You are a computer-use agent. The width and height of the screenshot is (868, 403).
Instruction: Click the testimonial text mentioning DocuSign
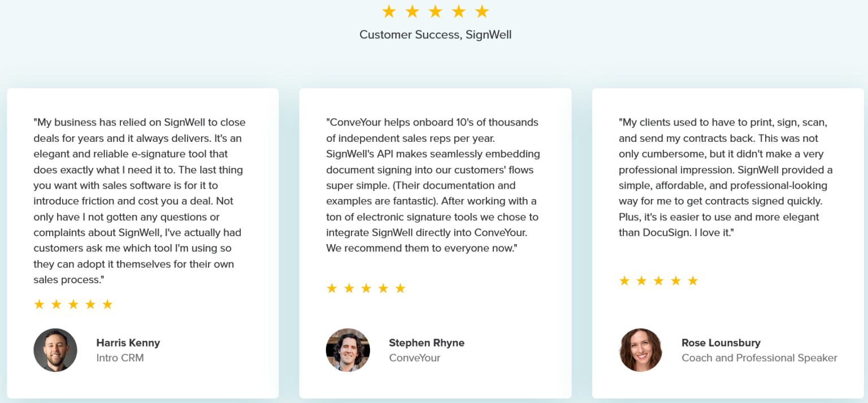[x=726, y=177]
